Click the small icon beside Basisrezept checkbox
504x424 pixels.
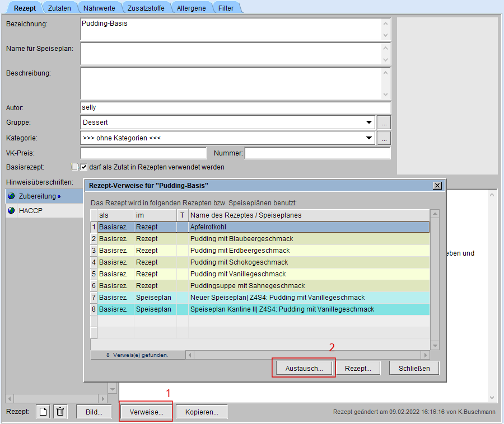[x=74, y=167]
